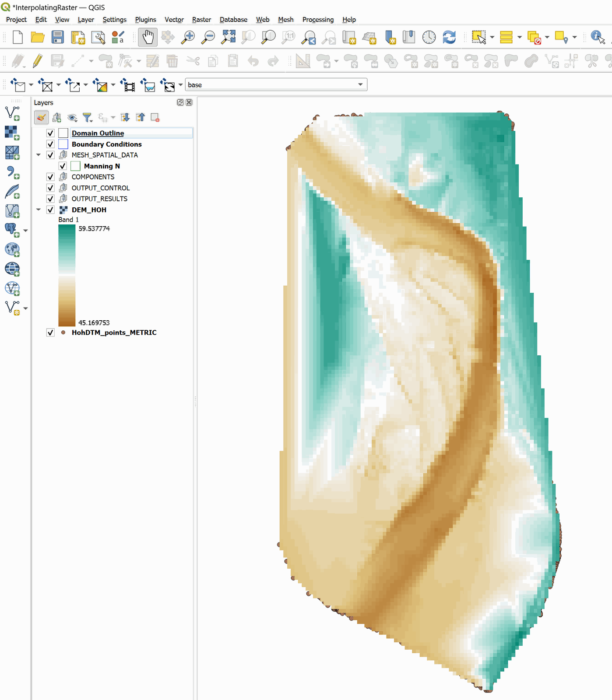Viewport: 612px width, 700px height.
Task: Collapse the MESH_SPATIAL_DATA group
Action: [x=39, y=155]
